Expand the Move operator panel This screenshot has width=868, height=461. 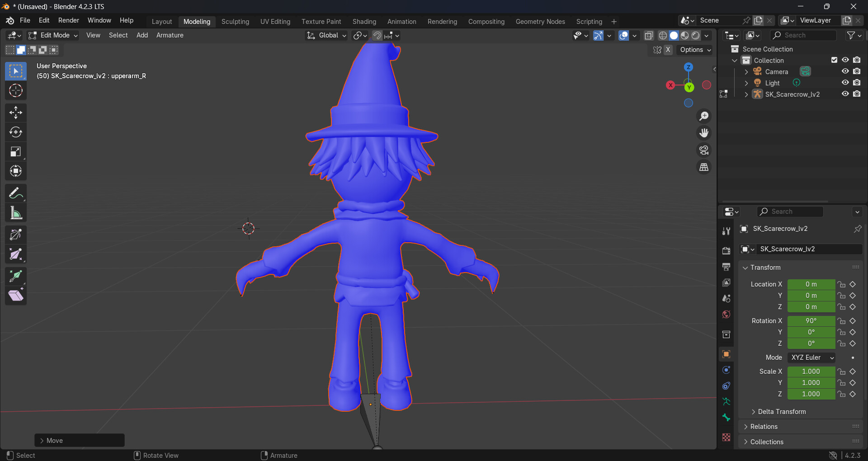click(x=54, y=440)
